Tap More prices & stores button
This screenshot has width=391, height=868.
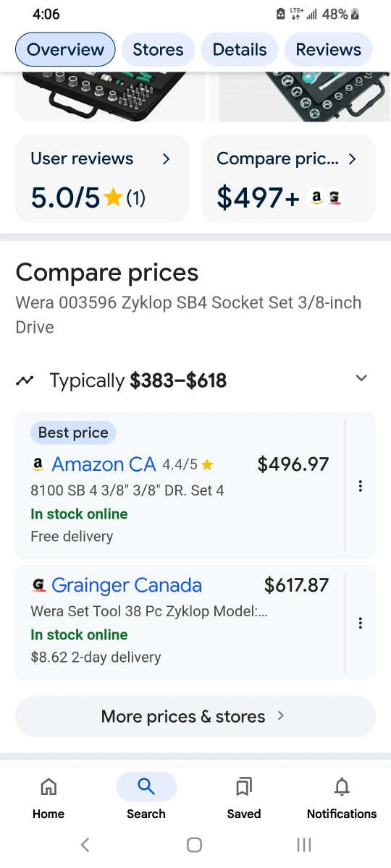(x=195, y=716)
